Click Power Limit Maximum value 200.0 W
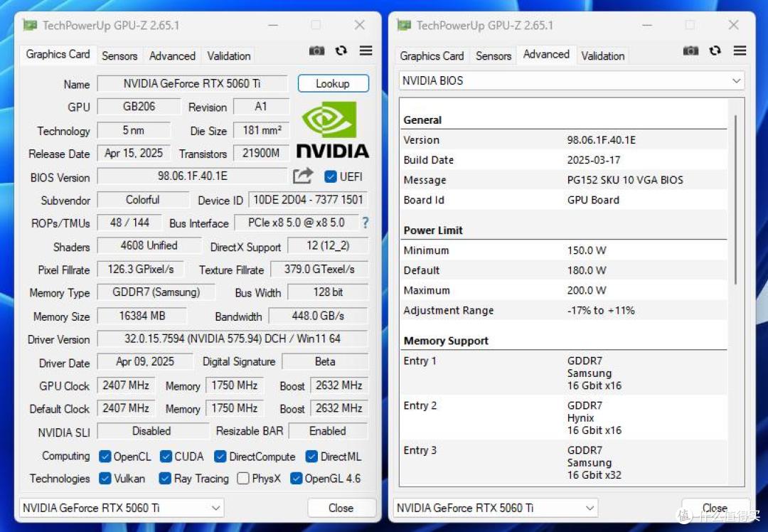Image resolution: width=768 pixels, height=532 pixels. tap(587, 290)
